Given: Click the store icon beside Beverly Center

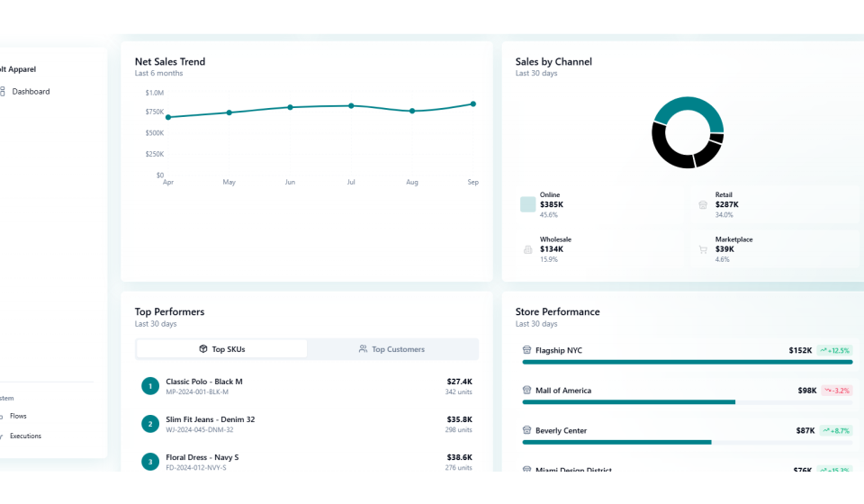Looking at the screenshot, I should pos(527,431).
